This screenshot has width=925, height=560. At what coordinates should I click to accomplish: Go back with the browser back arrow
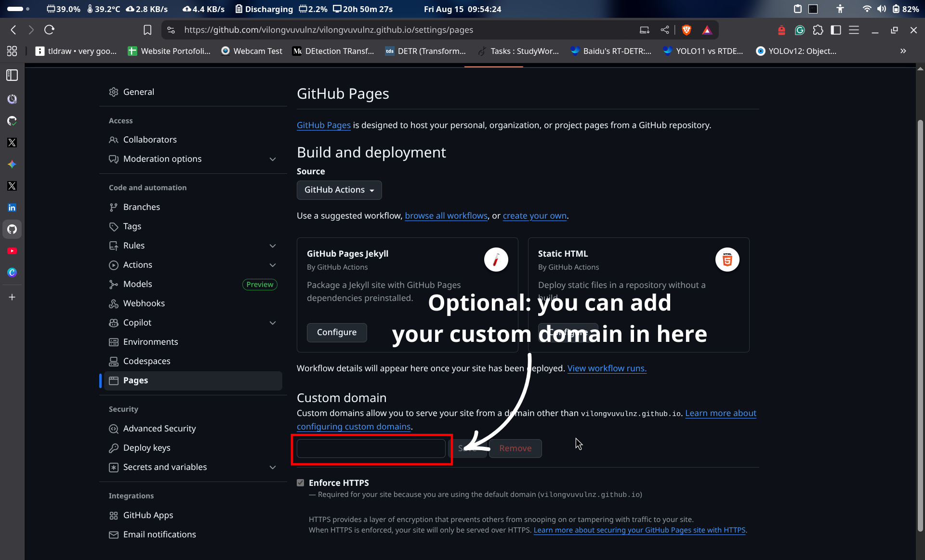click(x=13, y=30)
